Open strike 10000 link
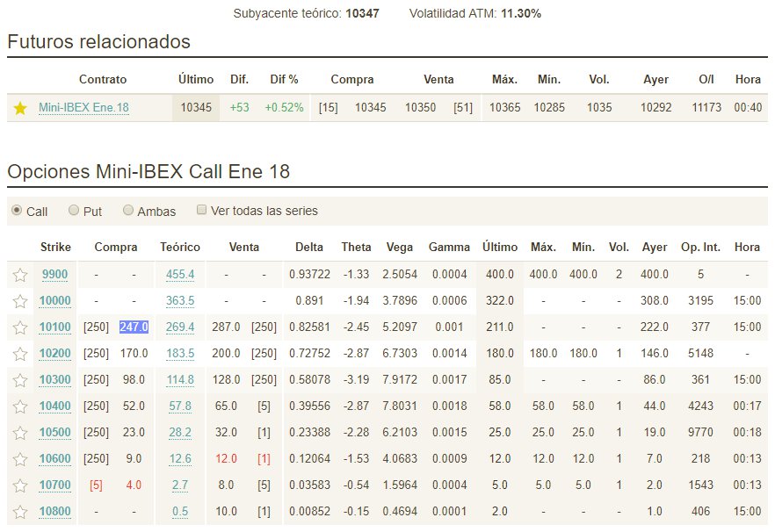This screenshot has width=775, height=532. pyautogui.click(x=54, y=300)
